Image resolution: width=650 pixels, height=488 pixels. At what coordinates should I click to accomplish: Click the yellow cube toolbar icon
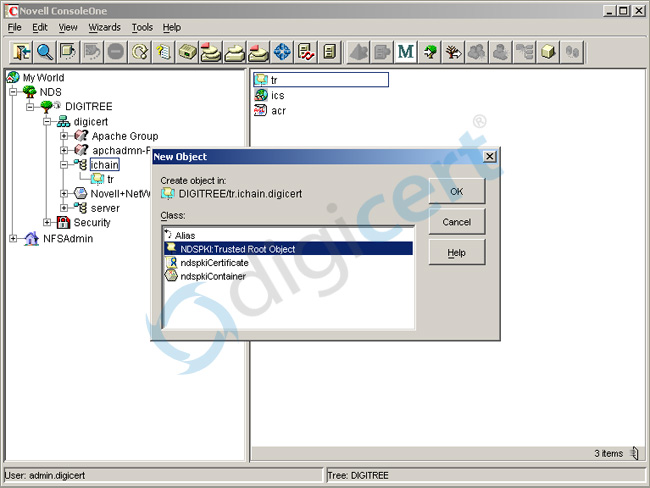[x=549, y=51]
